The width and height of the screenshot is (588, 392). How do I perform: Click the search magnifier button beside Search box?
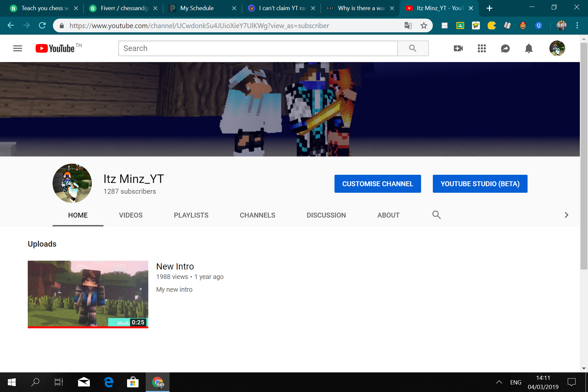[413, 48]
